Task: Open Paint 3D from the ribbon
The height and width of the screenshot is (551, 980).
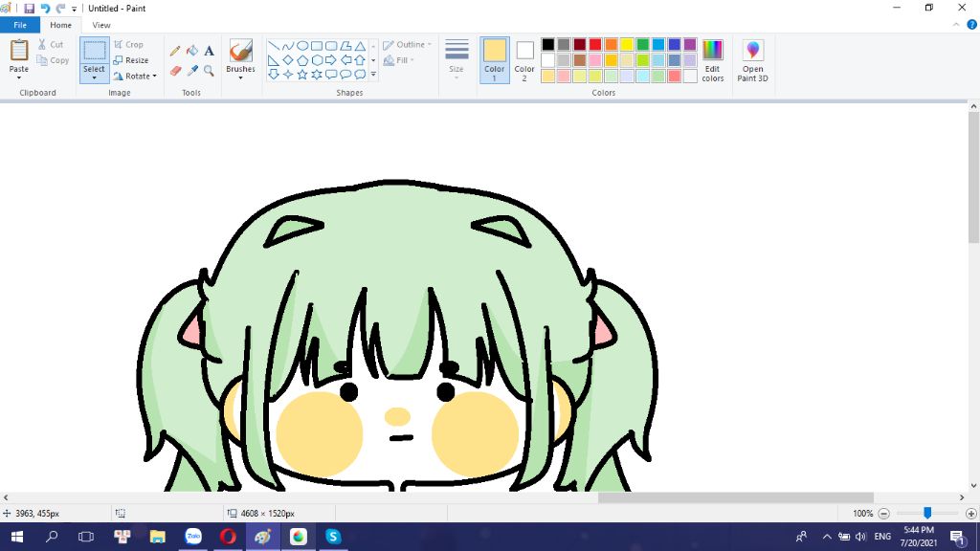Action: (752, 60)
